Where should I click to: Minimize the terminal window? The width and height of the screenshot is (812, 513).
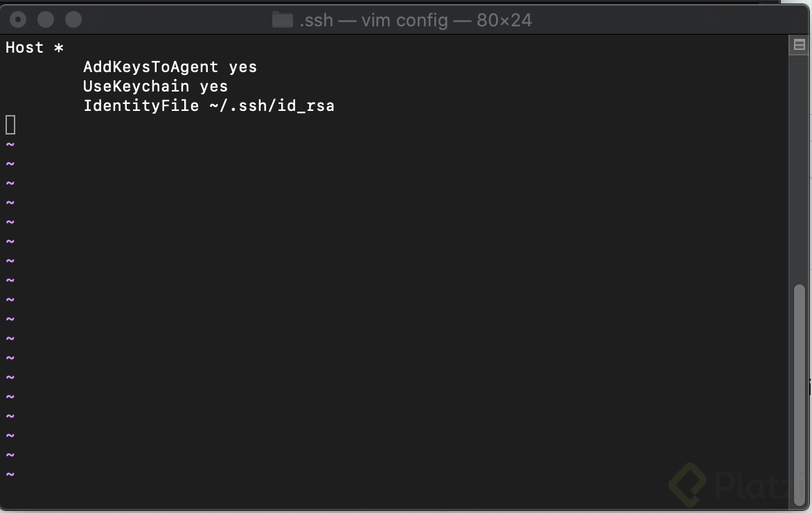tap(46, 19)
